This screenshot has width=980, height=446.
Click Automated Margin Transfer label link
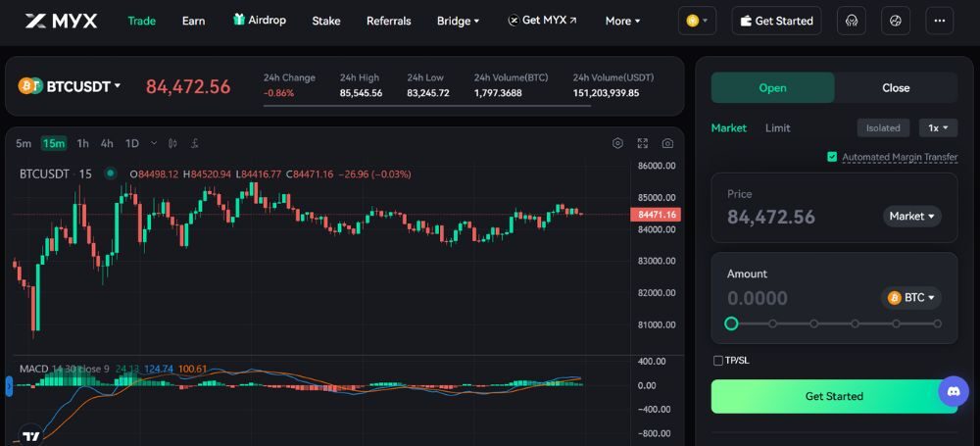point(900,157)
